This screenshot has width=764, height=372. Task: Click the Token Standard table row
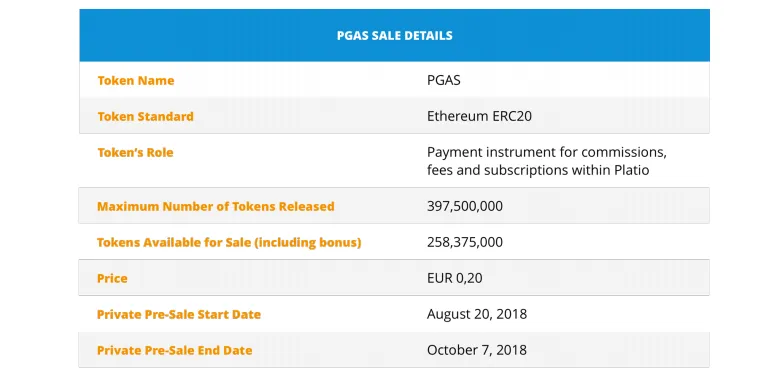click(394, 116)
